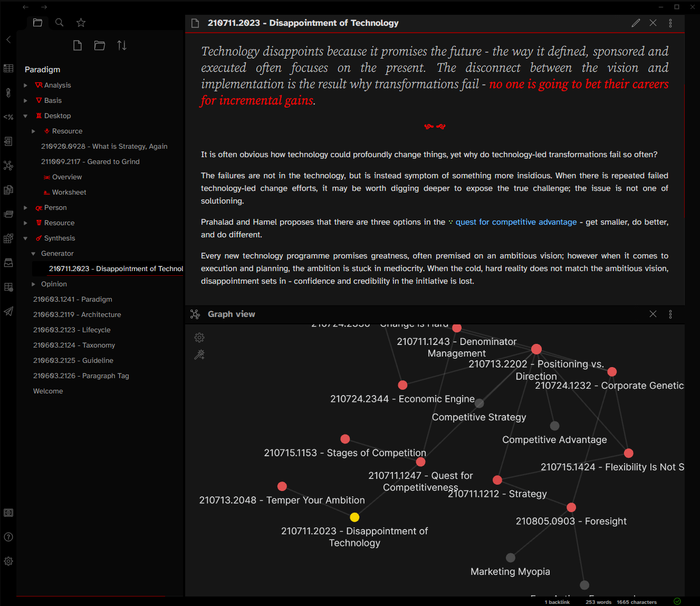Open note '210603.2126 - Paragraph Tag'
Image resolution: width=700 pixels, height=606 pixels.
pyautogui.click(x=81, y=376)
